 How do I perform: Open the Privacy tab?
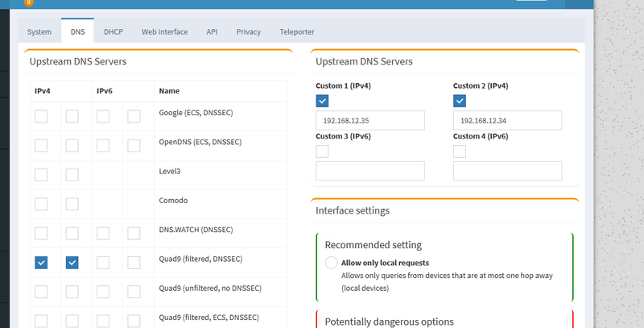pyautogui.click(x=249, y=31)
